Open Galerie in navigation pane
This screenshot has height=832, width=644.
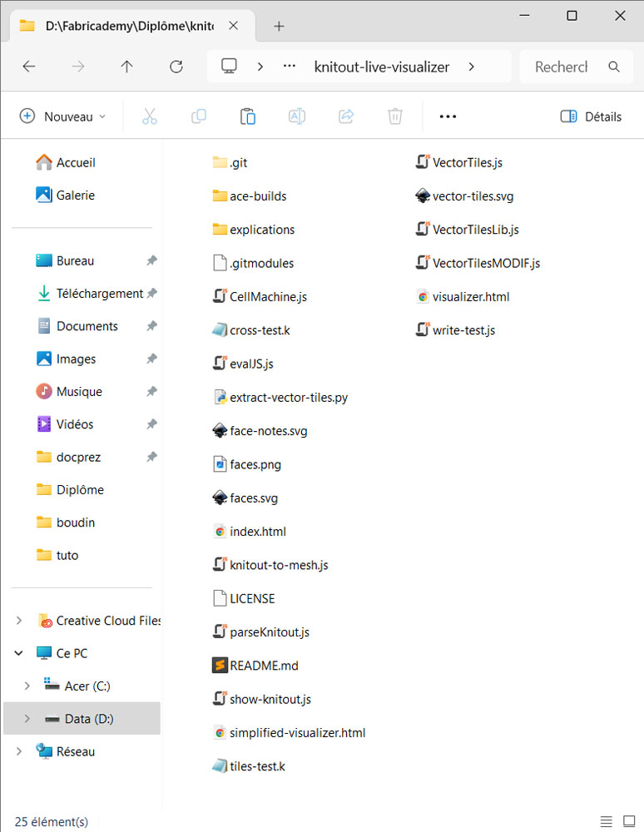[x=66, y=196]
